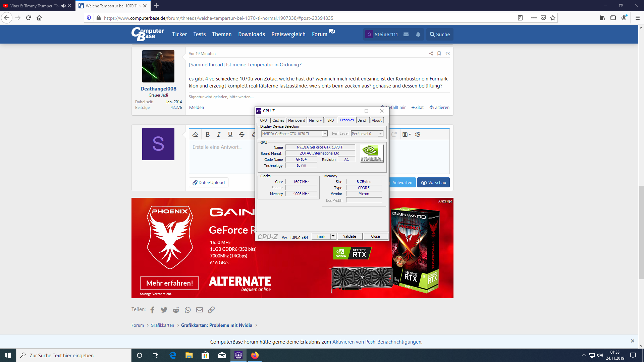
Task: Open editor settings gear icon
Action: [418, 134]
